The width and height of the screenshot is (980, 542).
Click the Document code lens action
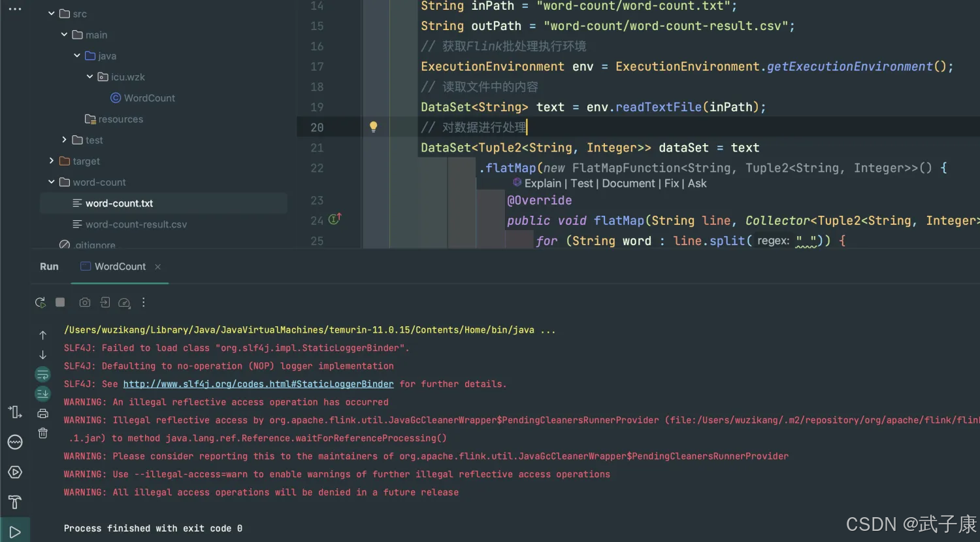coord(629,184)
